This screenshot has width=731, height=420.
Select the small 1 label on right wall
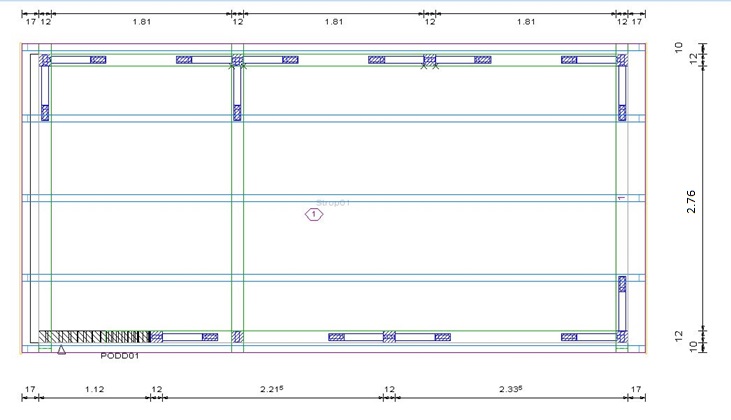tap(621, 198)
